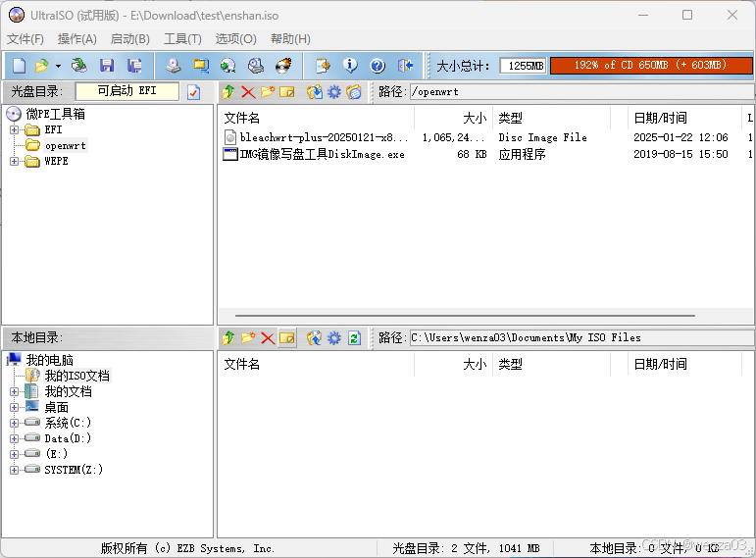Click the Make CD/DVD image icon

coord(174,66)
